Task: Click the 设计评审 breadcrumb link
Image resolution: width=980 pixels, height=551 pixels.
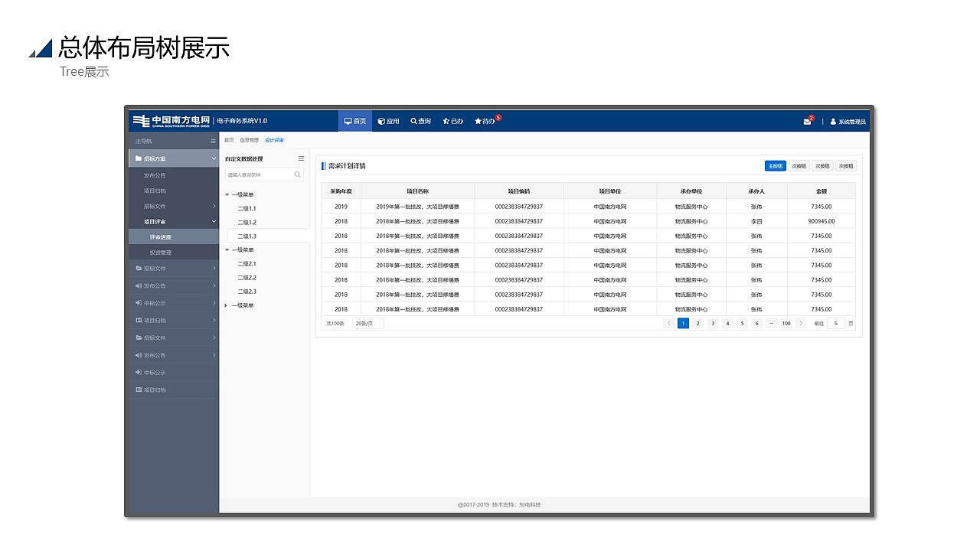Action: click(x=274, y=141)
